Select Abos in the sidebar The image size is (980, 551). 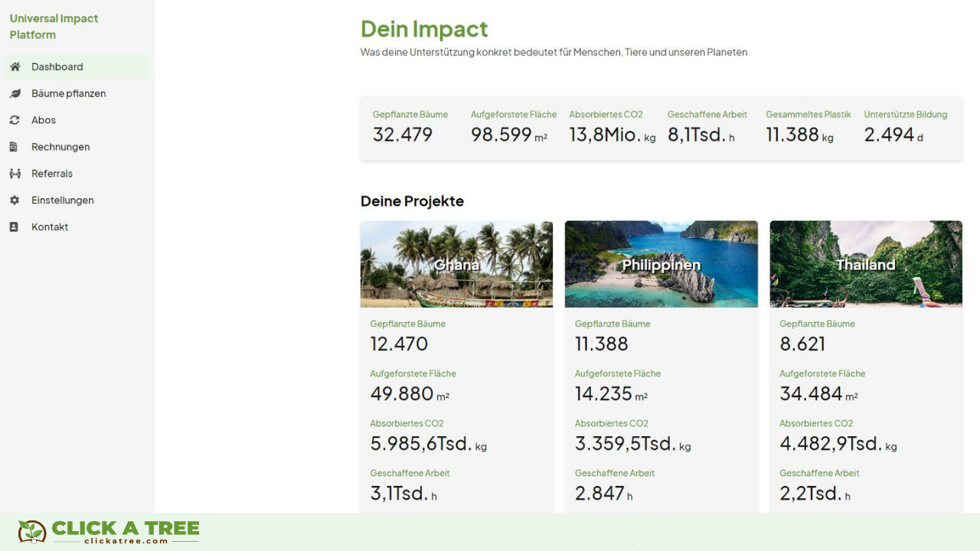coord(43,120)
